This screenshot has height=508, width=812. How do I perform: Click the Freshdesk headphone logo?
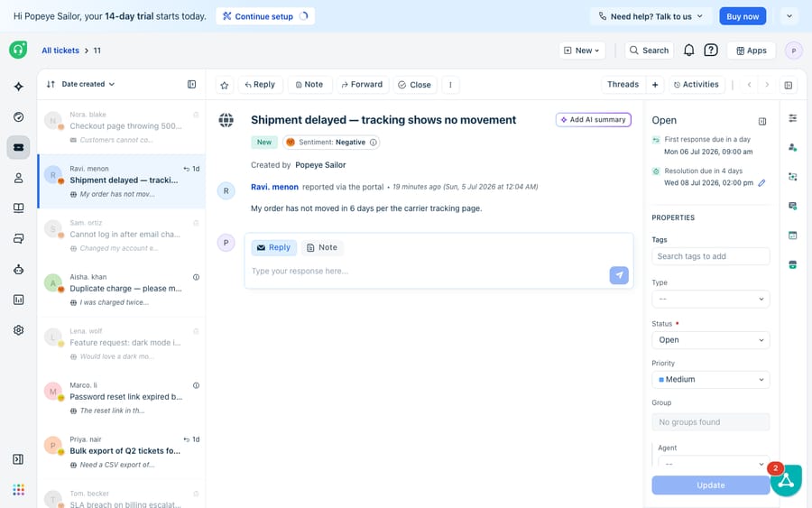click(18, 50)
